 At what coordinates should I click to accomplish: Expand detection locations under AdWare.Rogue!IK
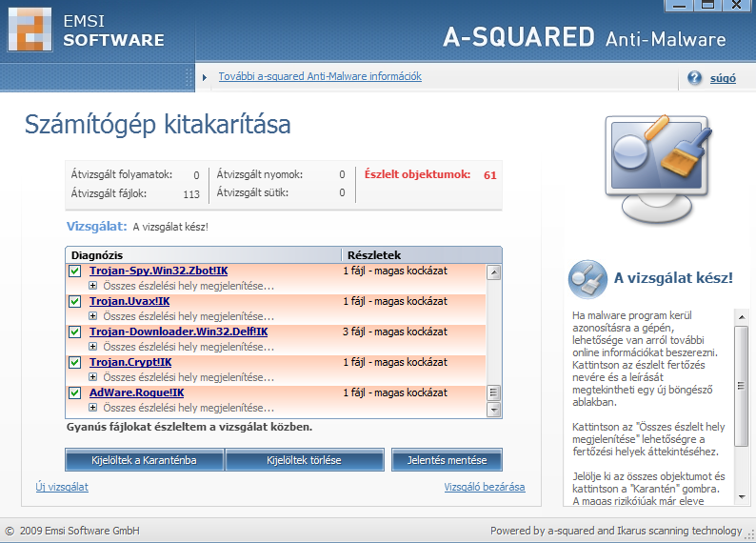[93, 408]
